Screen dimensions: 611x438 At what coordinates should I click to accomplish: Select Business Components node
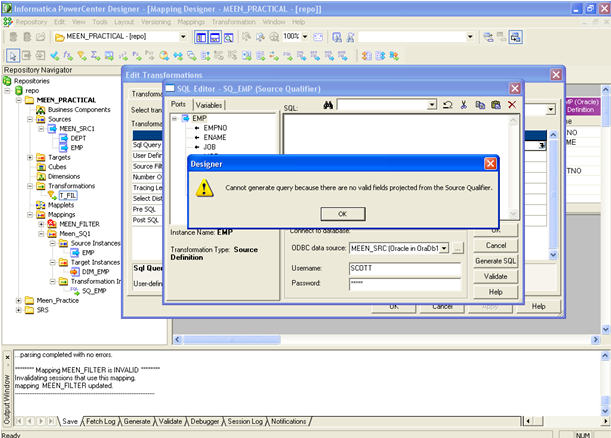[79, 110]
